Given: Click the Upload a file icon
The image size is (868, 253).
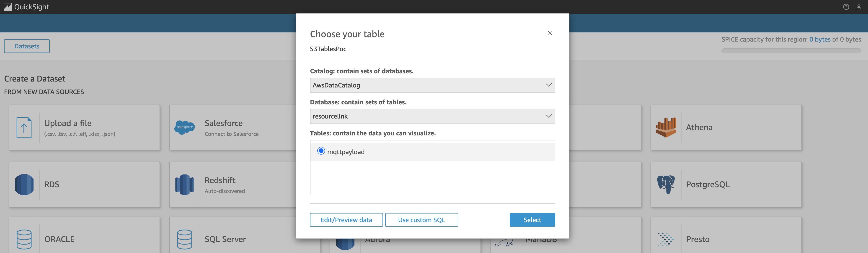Looking at the screenshot, I should [x=24, y=127].
